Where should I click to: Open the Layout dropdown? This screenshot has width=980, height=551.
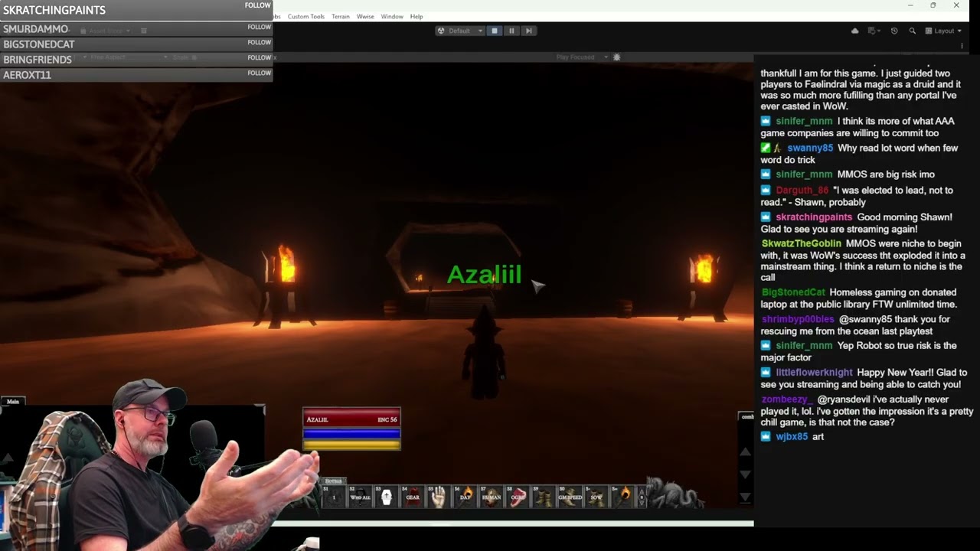coord(943,31)
